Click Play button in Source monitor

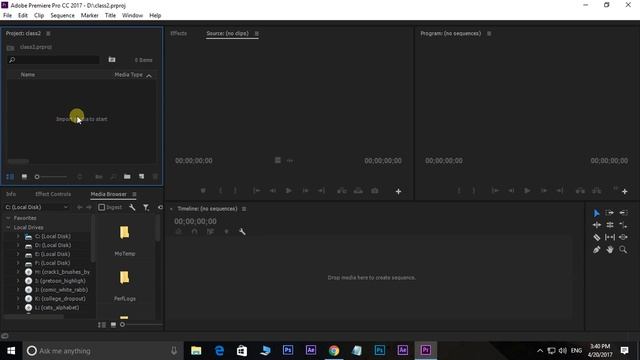coord(289,191)
